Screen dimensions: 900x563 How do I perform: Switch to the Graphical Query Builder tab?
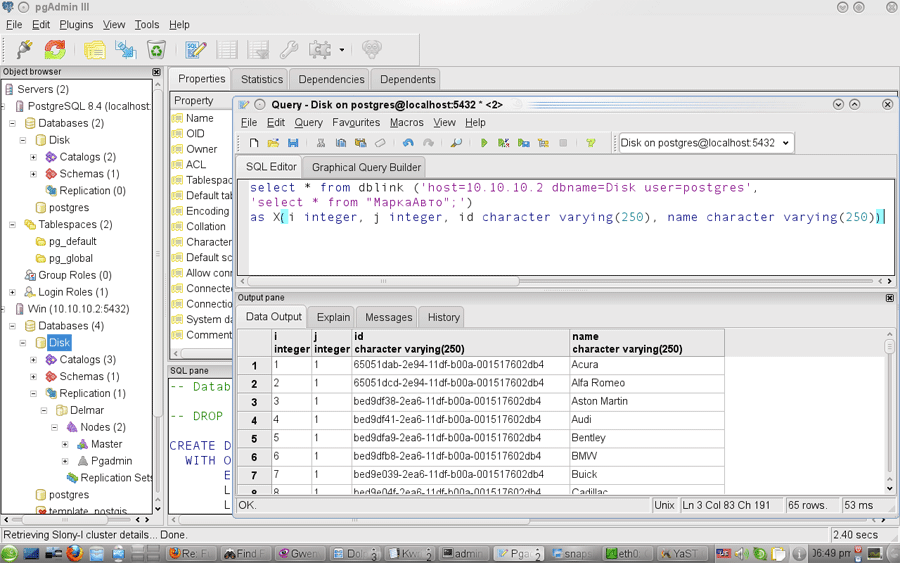click(x=366, y=167)
